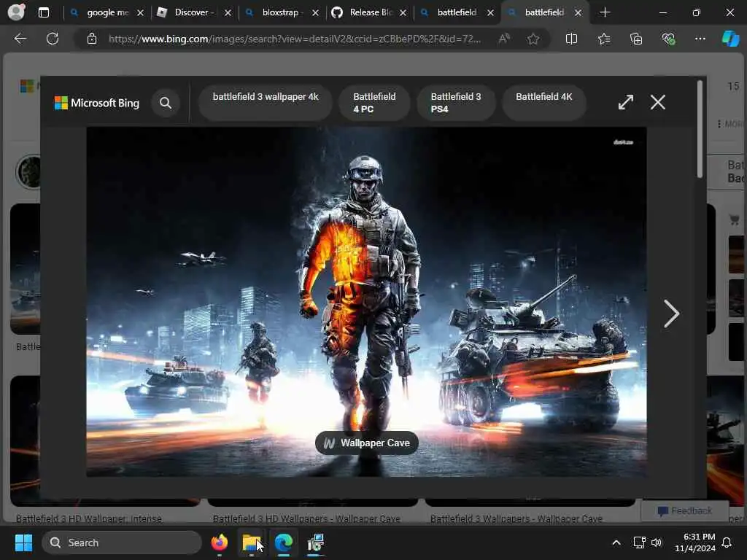Open Microsoft Edge taskbar icon

(x=284, y=542)
